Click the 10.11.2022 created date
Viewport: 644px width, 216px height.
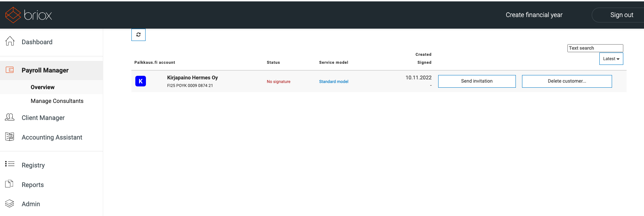pos(418,78)
